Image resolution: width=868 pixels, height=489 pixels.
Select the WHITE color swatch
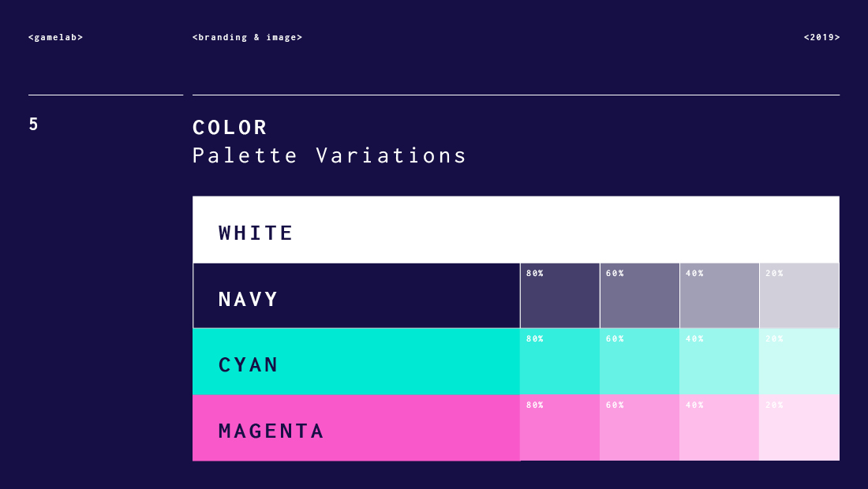515,230
